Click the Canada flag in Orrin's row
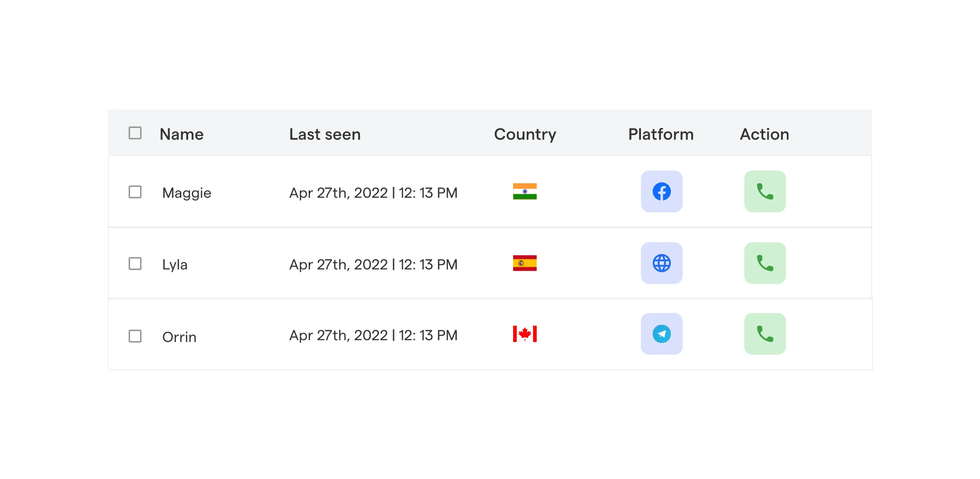 pyautogui.click(x=524, y=334)
